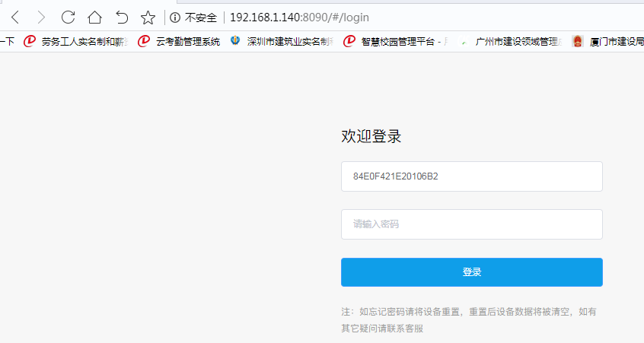Open the browser home page icon

(94, 17)
